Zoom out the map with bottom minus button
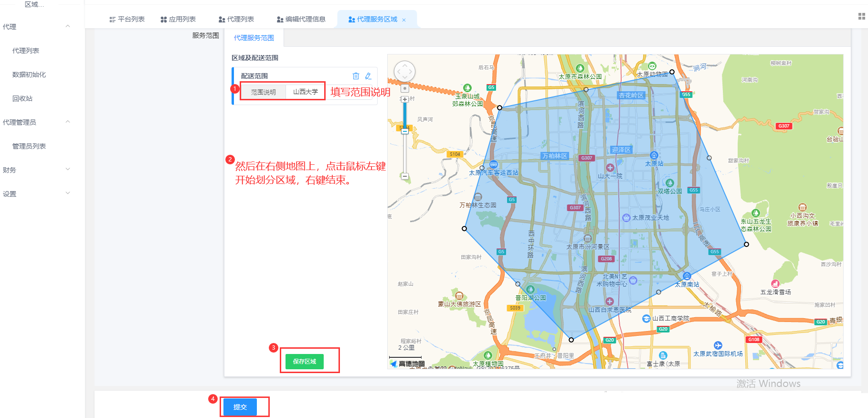This screenshot has width=868, height=418. [x=405, y=176]
